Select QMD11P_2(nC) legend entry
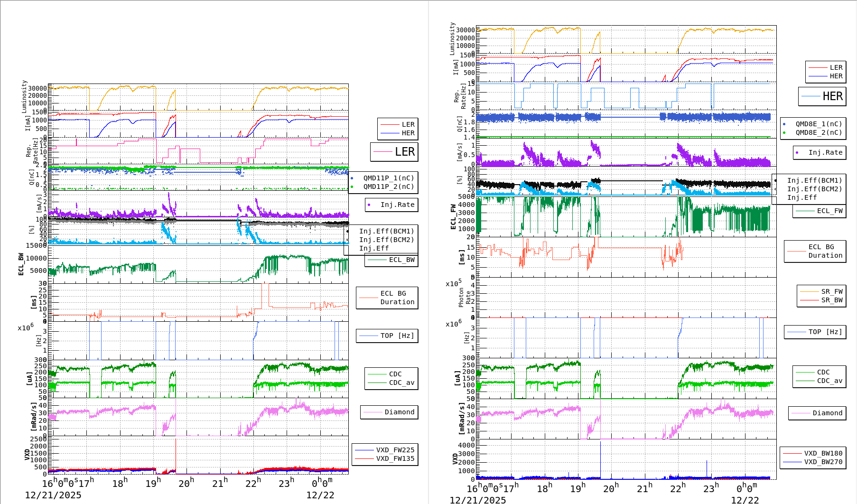Image resolution: width=857 pixels, height=504 pixels. pyautogui.click(x=383, y=187)
